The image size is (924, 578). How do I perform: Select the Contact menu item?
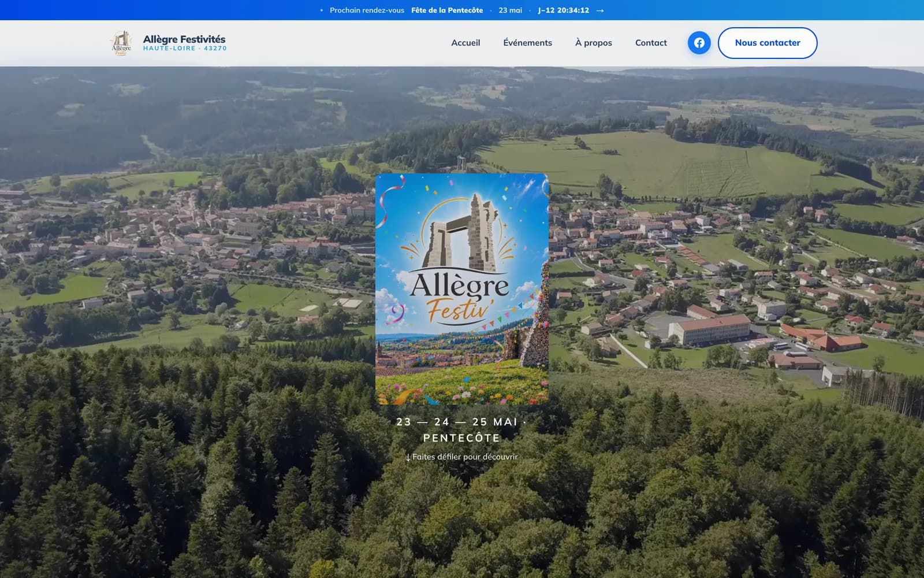651,43
